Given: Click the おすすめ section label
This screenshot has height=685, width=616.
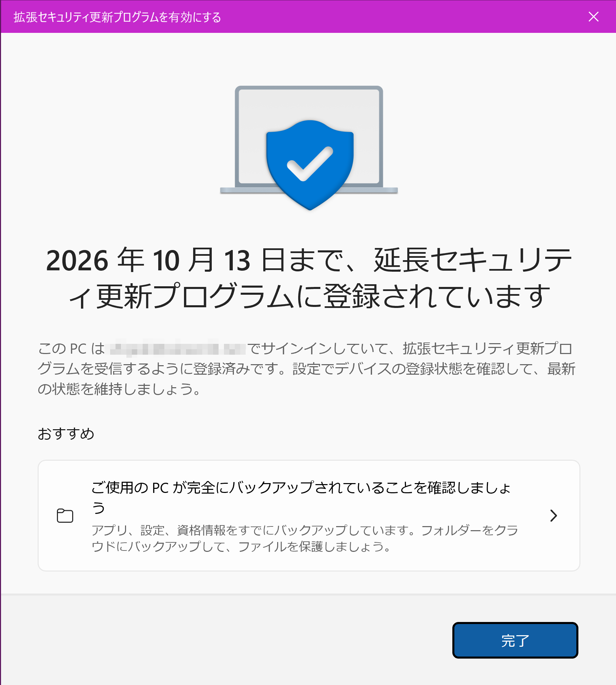Looking at the screenshot, I should [x=66, y=434].
